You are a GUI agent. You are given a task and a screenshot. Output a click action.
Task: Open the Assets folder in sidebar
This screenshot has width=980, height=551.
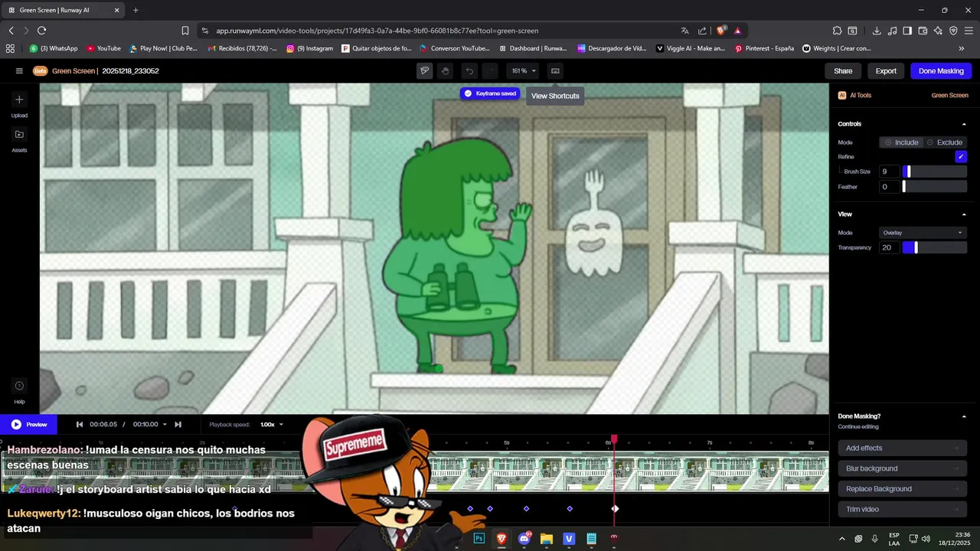19,139
